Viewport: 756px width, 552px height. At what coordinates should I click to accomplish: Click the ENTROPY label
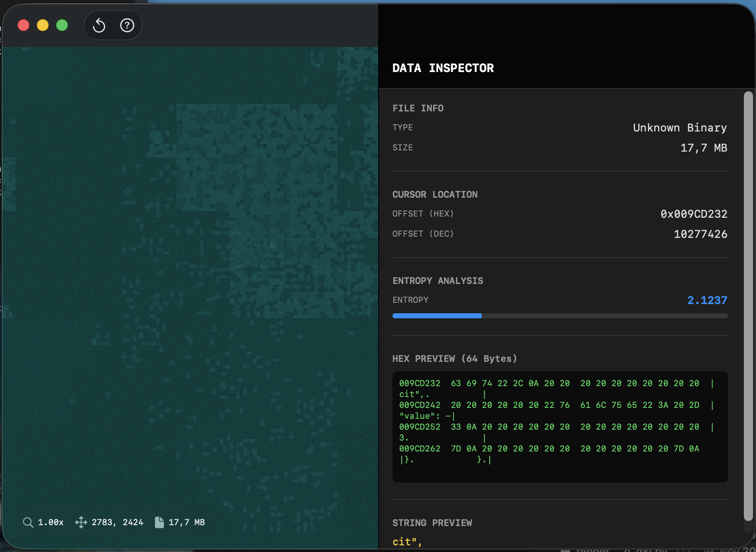[410, 300]
